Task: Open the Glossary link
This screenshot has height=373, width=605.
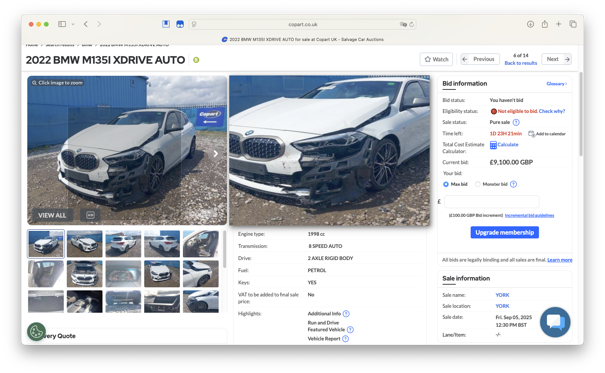Action: point(556,84)
